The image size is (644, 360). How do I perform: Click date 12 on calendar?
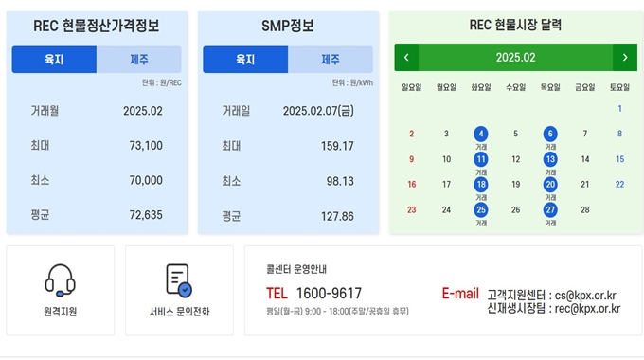tap(516, 159)
